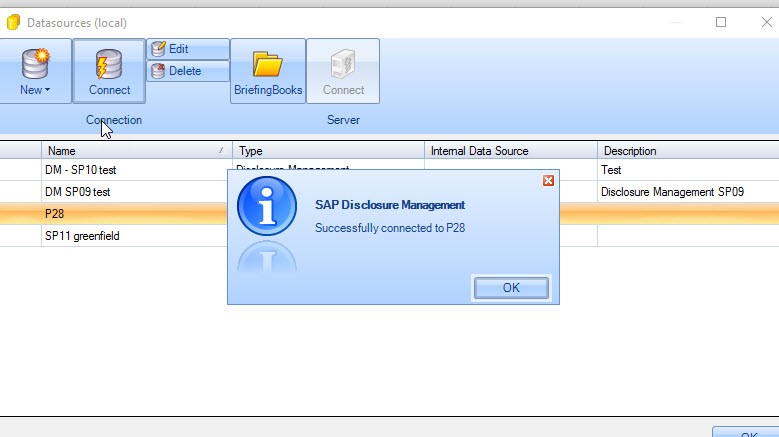Click the greyed Server Connect button
This screenshot has width=779, height=437.
343,71
